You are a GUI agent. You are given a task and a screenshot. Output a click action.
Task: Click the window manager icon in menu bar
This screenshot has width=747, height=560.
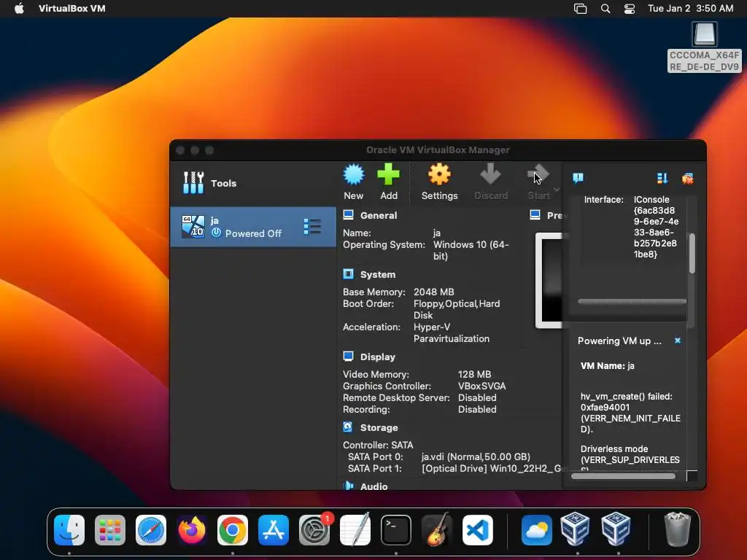(x=580, y=9)
